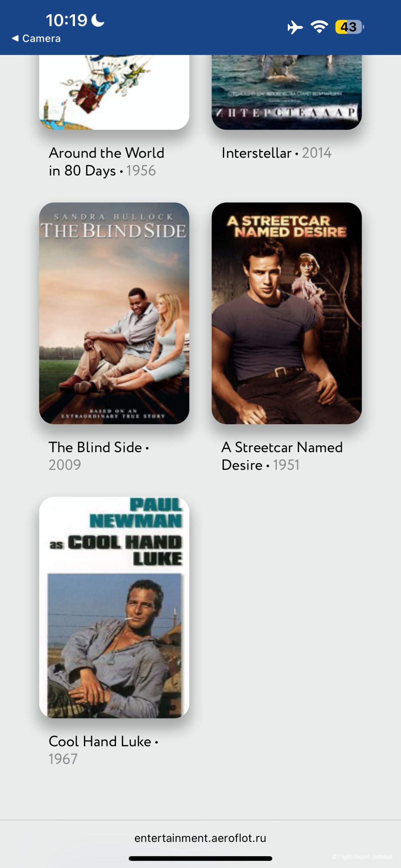
Task: Select Around the World in 80 Days title
Action: pos(107,162)
